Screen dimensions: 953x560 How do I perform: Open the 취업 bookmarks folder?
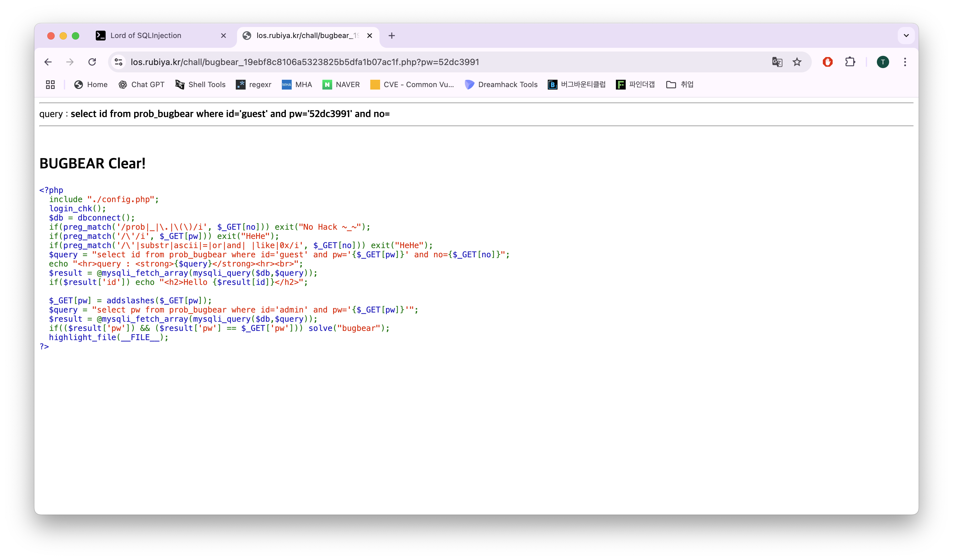coord(679,85)
